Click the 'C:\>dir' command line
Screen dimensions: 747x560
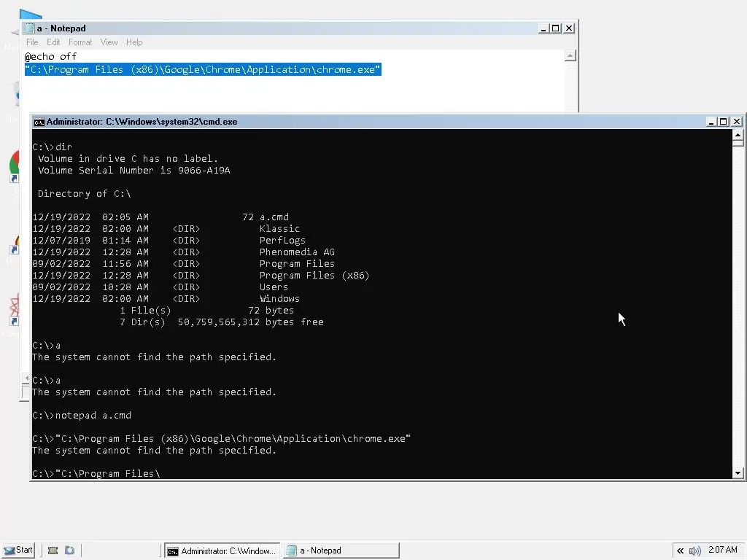pyautogui.click(x=52, y=147)
